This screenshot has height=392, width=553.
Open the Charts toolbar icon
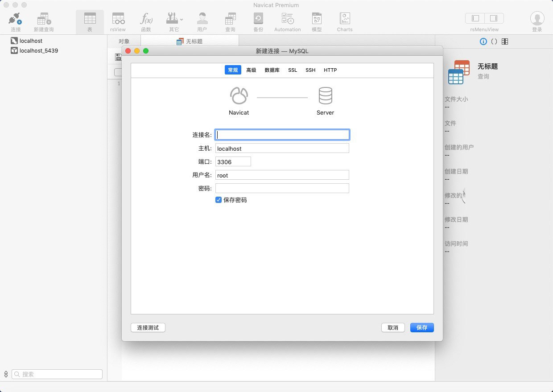[345, 18]
